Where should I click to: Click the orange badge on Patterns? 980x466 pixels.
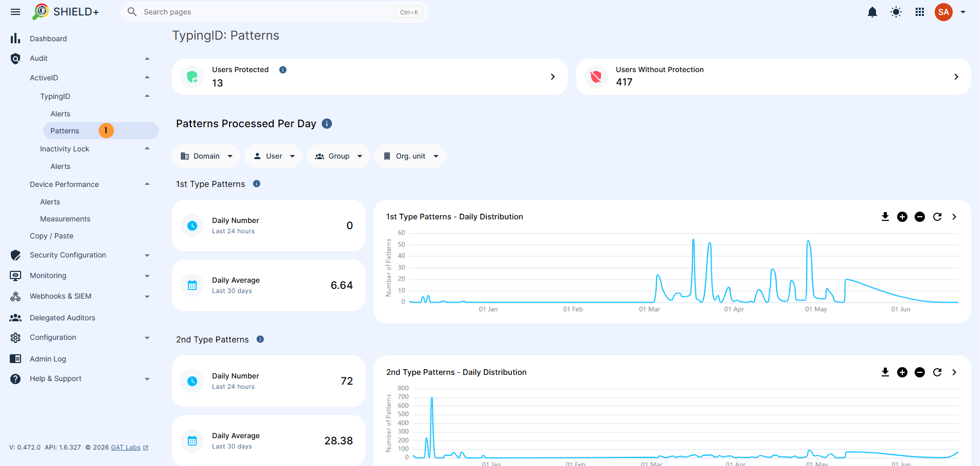106,131
